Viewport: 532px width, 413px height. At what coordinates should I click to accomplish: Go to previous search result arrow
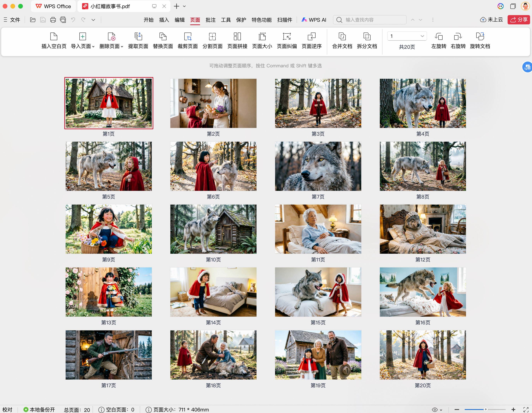click(x=413, y=20)
